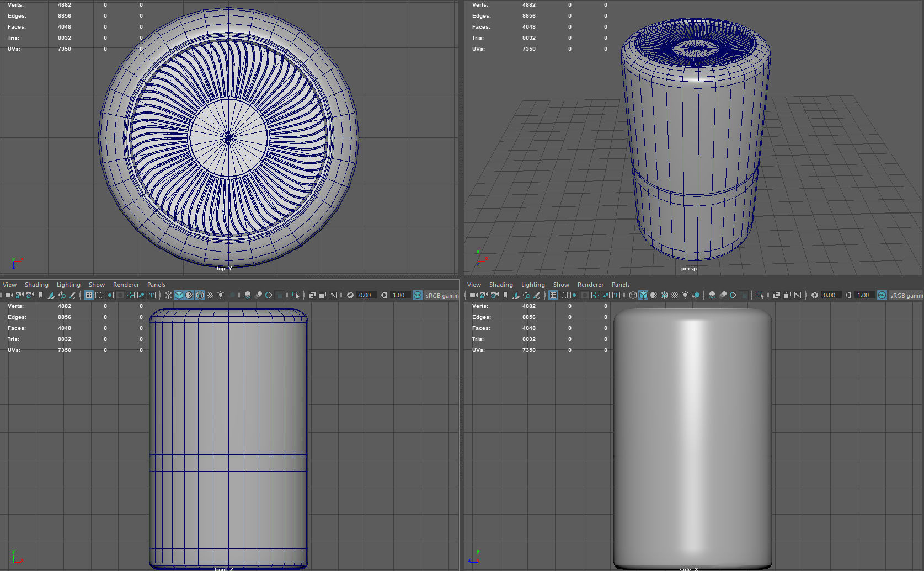Open View menu in side view panel
924x571 pixels.
pos(474,285)
